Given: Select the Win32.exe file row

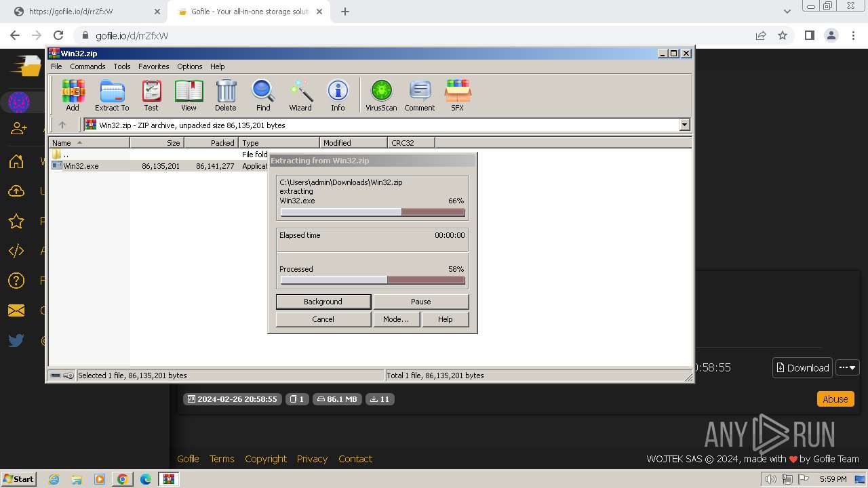Looking at the screenshot, I should tap(159, 165).
